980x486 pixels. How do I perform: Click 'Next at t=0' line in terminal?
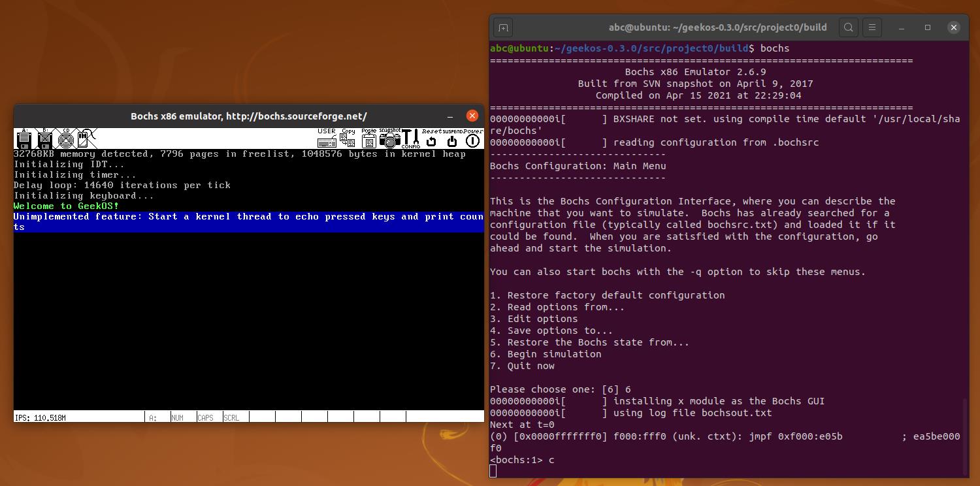tap(522, 425)
